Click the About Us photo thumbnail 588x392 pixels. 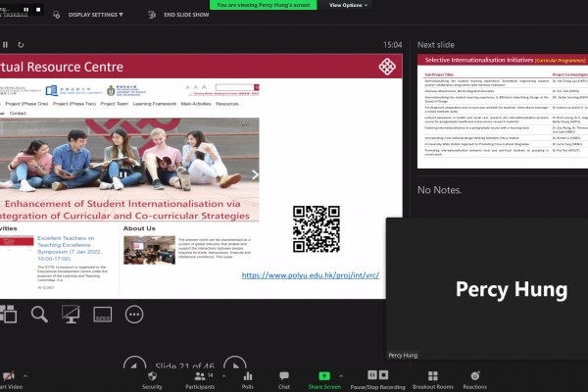pyautogui.click(x=149, y=250)
